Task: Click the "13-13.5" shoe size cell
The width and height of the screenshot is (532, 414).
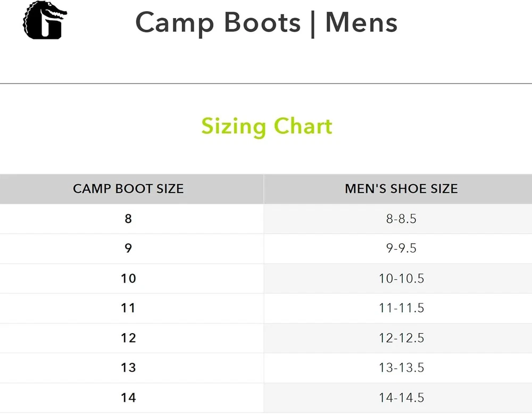Action: tap(401, 368)
